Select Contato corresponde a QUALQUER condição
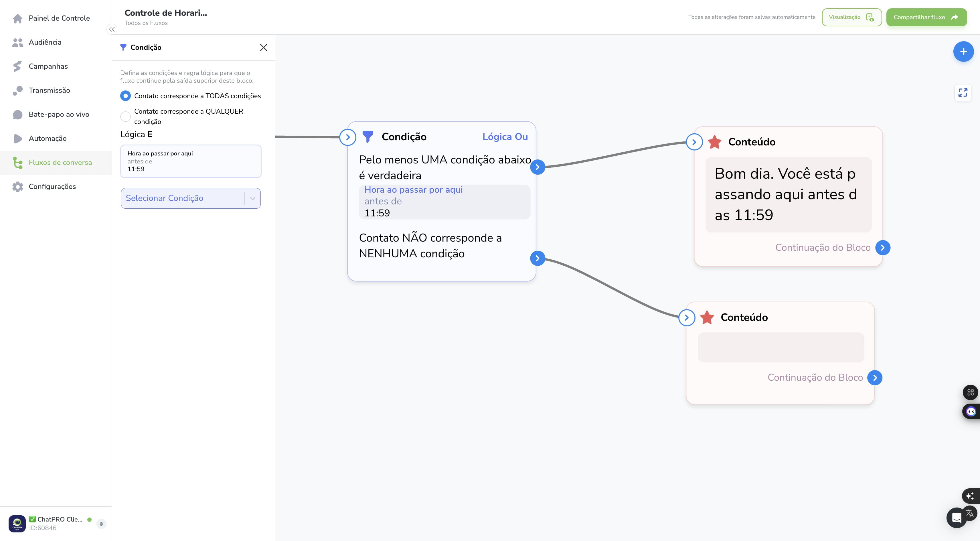Screen dimensions: 980x541 click(125, 117)
